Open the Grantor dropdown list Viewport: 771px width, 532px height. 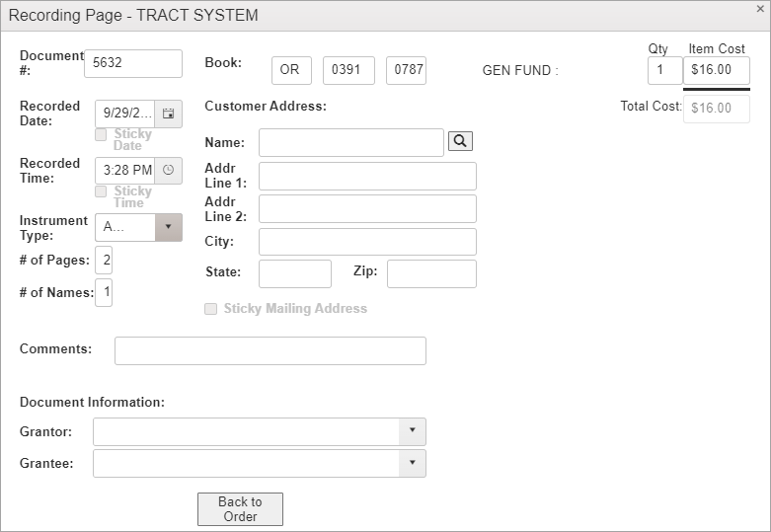(x=413, y=432)
